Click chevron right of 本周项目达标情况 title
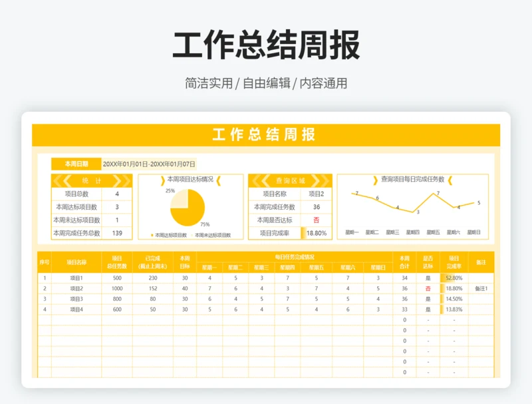This screenshot has height=404, width=532. tap(219, 180)
